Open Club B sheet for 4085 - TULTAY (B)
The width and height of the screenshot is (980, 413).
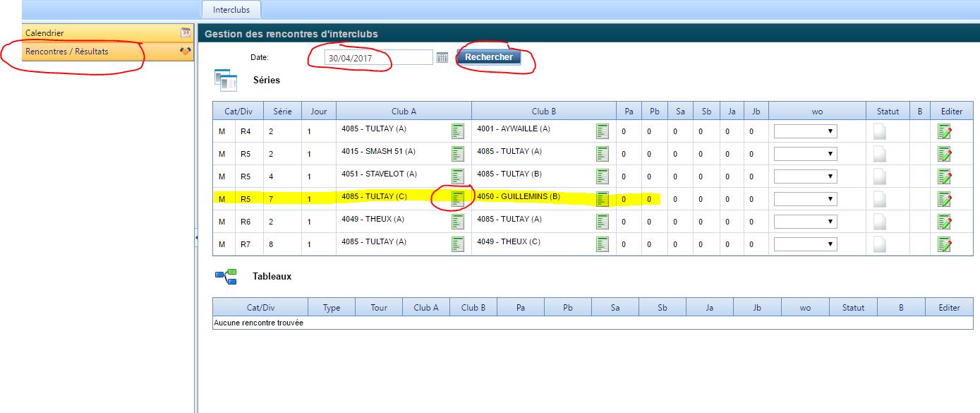click(x=603, y=176)
